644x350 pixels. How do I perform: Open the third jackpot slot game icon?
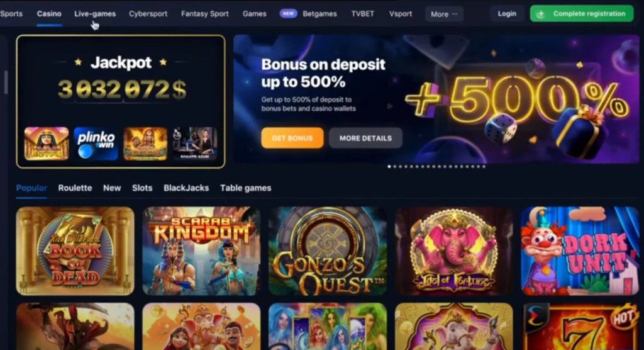click(145, 144)
